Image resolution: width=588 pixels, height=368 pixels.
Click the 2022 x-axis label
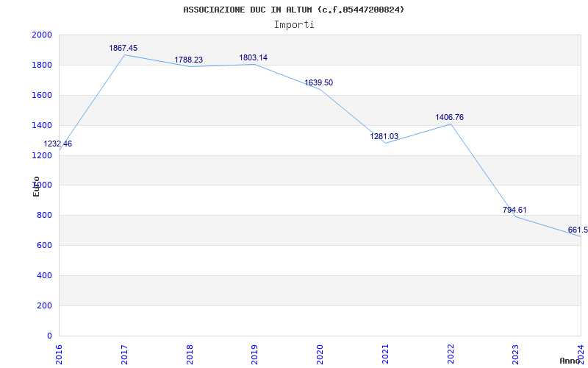(x=451, y=355)
